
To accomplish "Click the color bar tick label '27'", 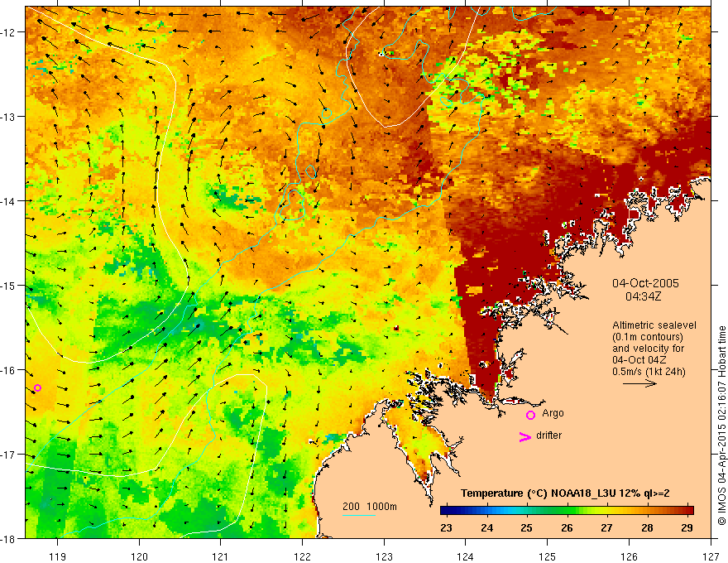I will [x=607, y=527].
